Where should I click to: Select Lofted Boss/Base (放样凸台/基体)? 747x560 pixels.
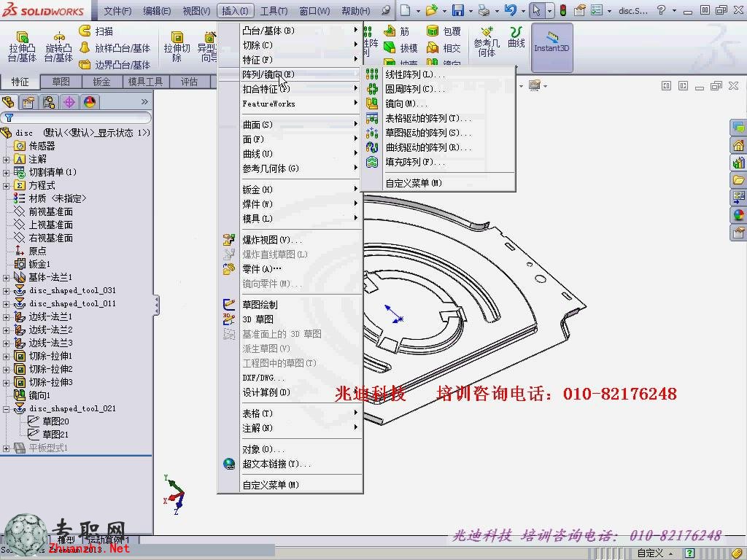[115, 48]
